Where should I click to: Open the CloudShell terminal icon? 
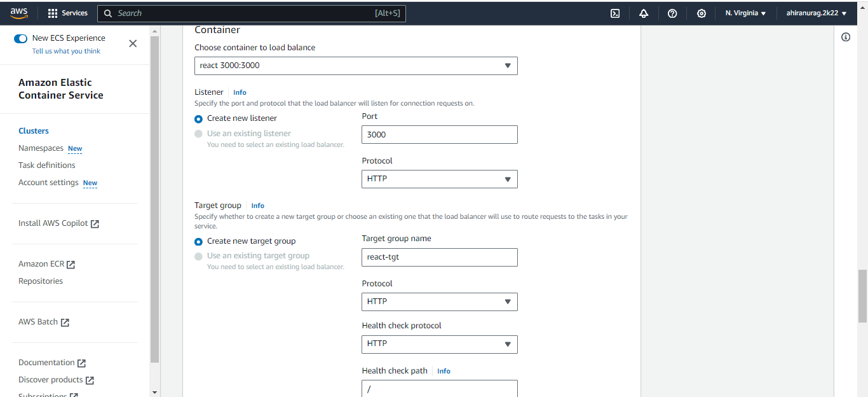pyautogui.click(x=615, y=13)
